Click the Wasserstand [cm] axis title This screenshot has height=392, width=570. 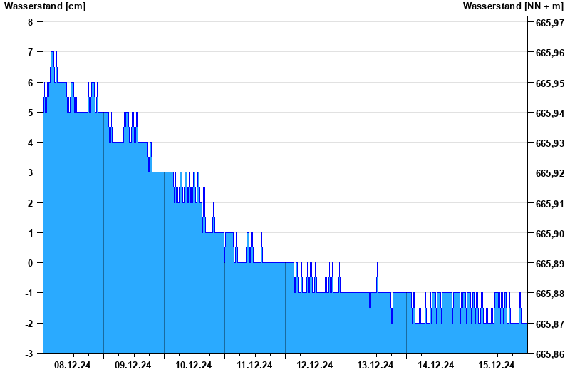(36, 6)
